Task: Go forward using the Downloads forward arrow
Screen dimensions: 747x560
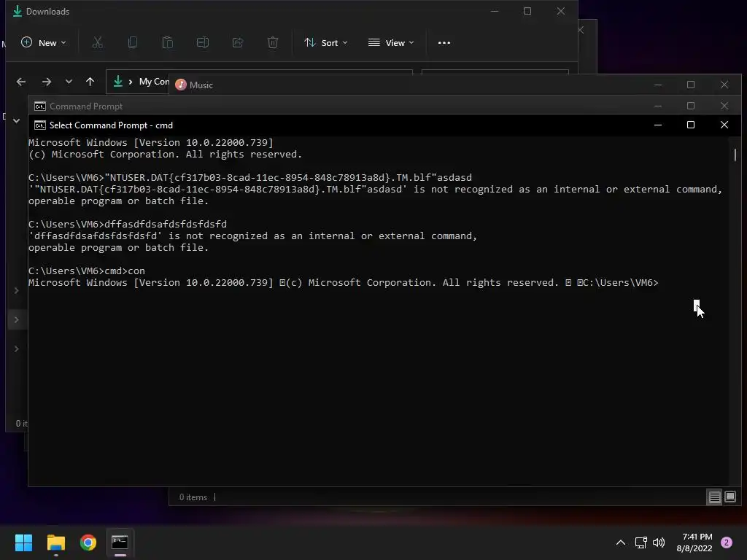Action: point(46,82)
